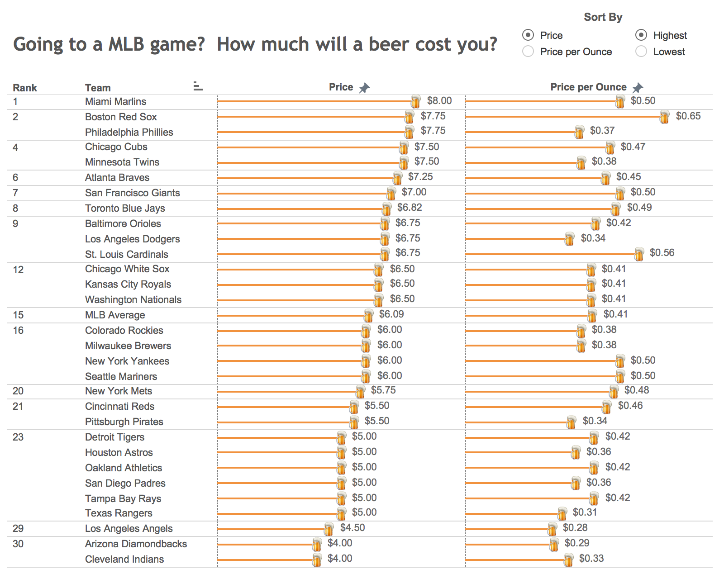The height and width of the screenshot is (588, 724).
Task: Select the beer mug marking Miami Marlins price
Action: (x=416, y=101)
